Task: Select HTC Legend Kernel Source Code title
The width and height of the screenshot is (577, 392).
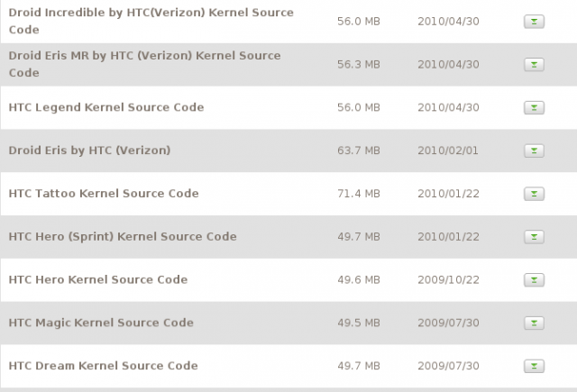Action: pyautogui.click(x=106, y=107)
